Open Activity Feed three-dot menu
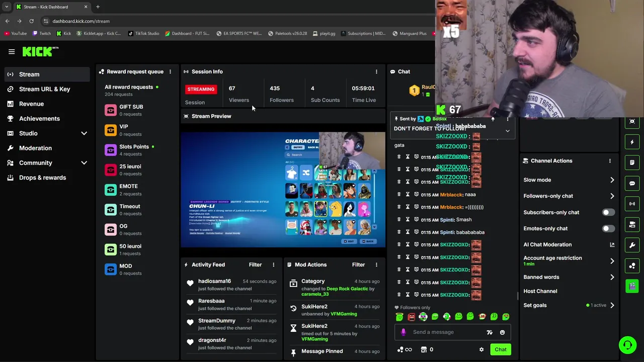Viewport: 644px width, 362px height. 274,265
